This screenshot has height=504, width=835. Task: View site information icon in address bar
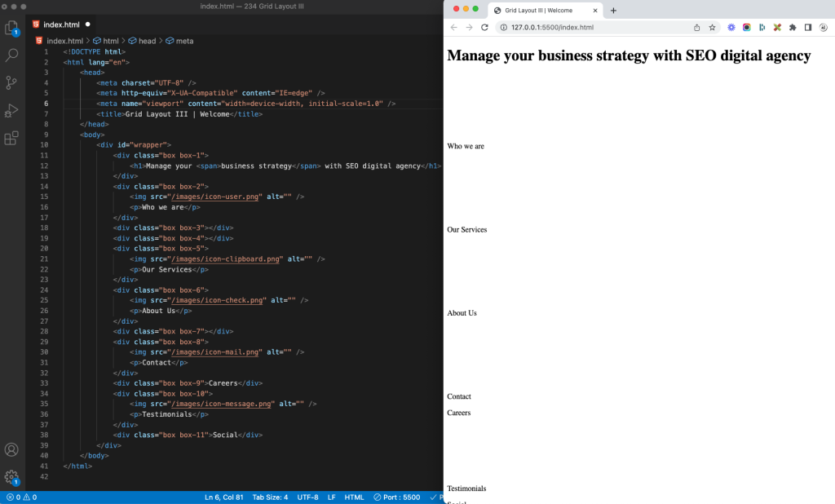[503, 27]
